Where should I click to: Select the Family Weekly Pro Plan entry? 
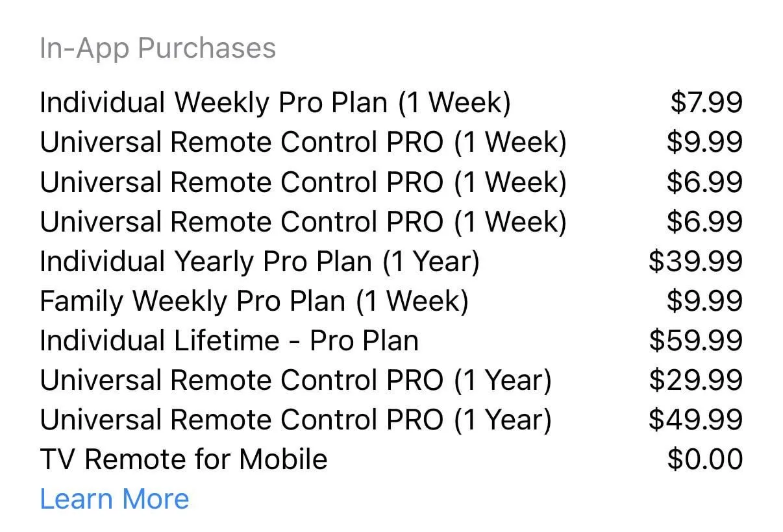click(x=254, y=301)
